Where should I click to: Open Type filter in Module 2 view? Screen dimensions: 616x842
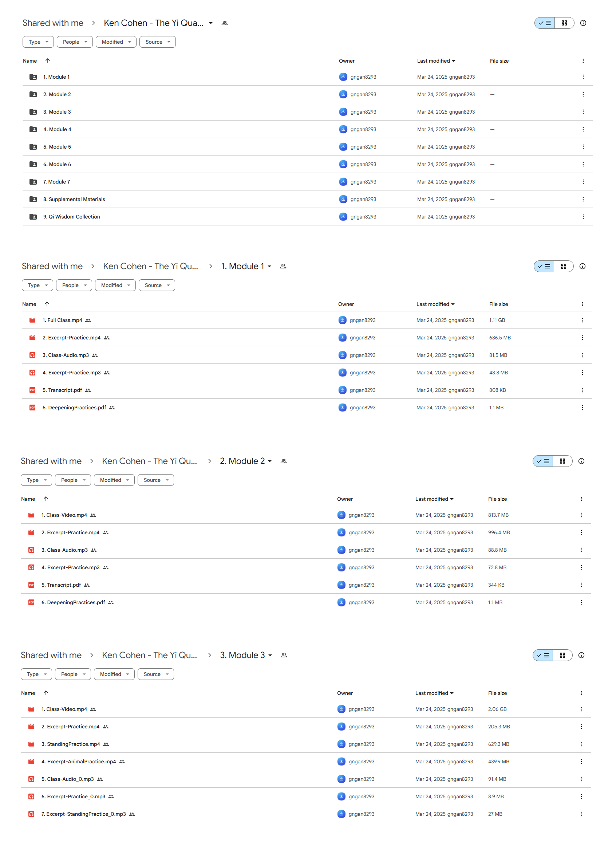(36, 480)
